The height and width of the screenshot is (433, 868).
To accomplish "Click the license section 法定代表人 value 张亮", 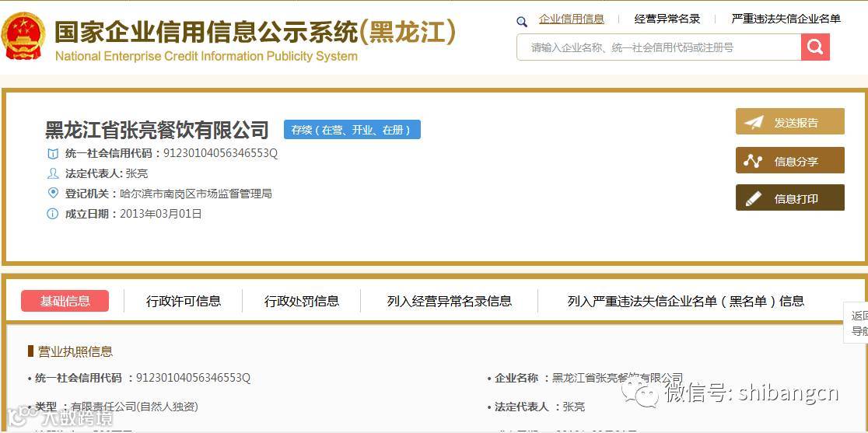I will pyautogui.click(x=574, y=407).
